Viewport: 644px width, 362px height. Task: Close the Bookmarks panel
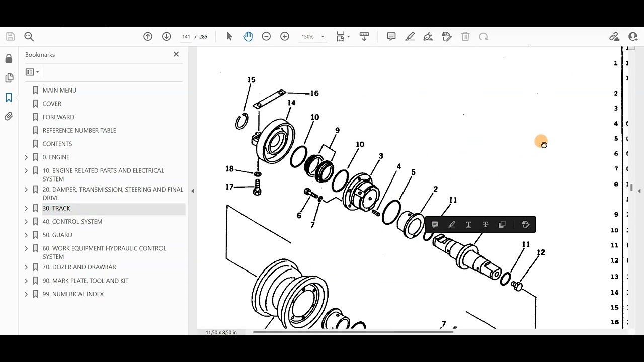pyautogui.click(x=176, y=54)
